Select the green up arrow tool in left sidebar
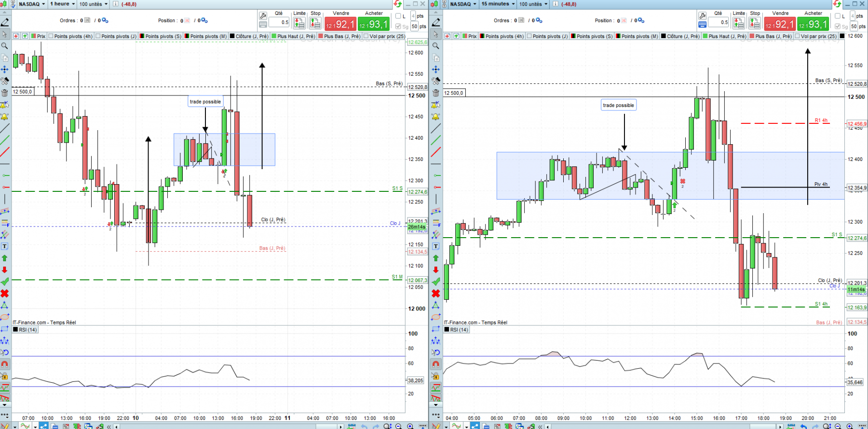Image resolution: width=868 pixels, height=429 pixels. pos(5,258)
